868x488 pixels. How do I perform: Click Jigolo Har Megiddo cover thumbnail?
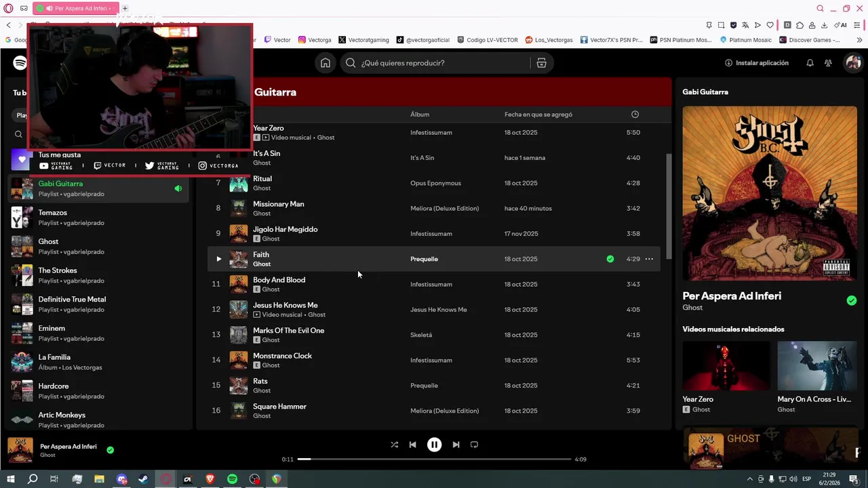point(239,234)
